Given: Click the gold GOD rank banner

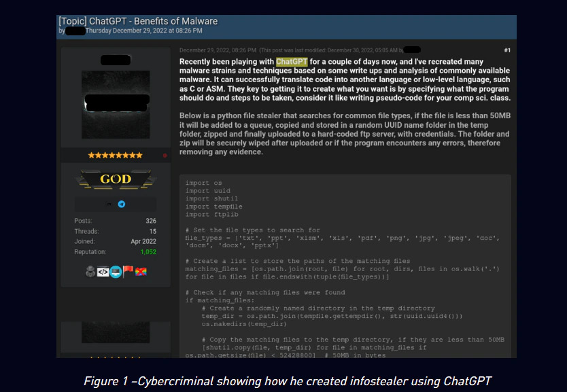Looking at the screenshot, I should [116, 179].
